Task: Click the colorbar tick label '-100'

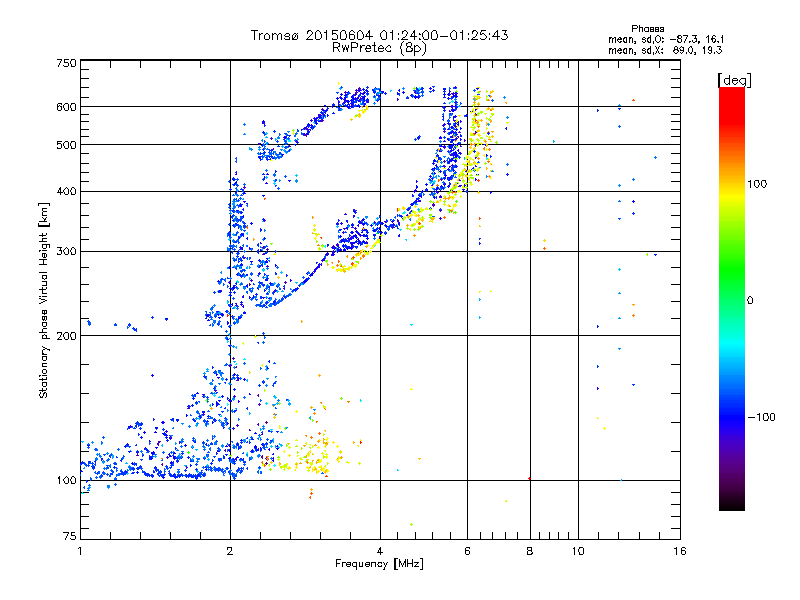Action: [761, 417]
